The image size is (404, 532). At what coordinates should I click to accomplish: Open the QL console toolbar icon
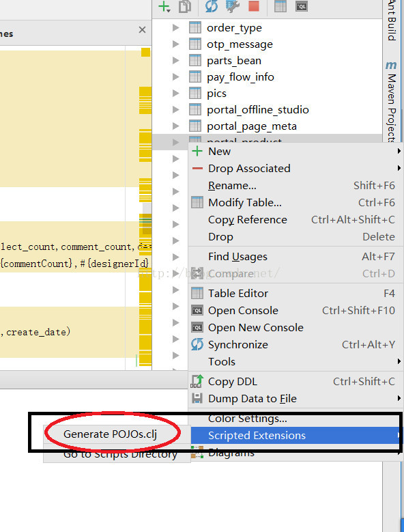302,6
